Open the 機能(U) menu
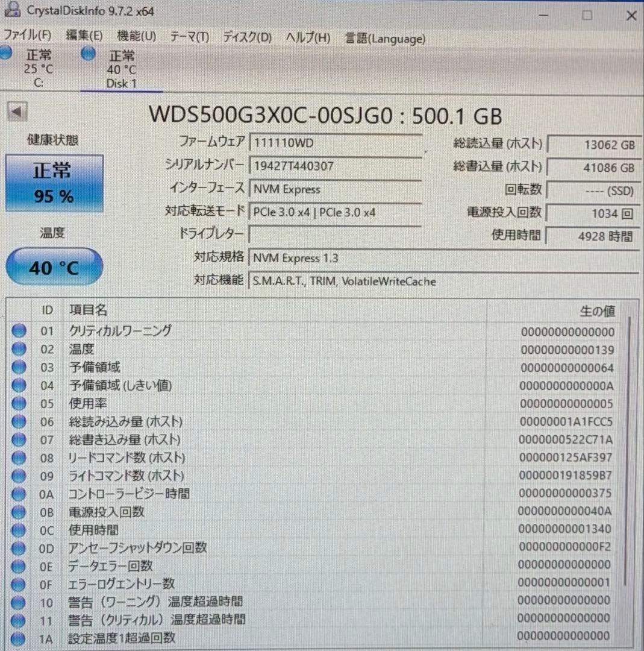The width and height of the screenshot is (644, 651). (x=137, y=36)
